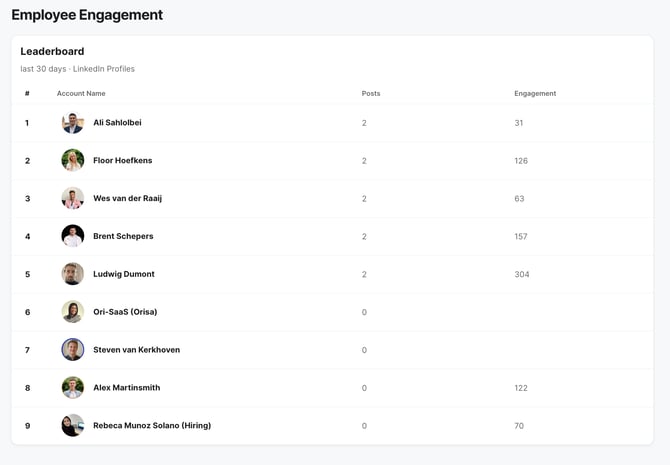The height and width of the screenshot is (465, 670).
Task: Open the Brent Schepers account name
Action: (x=123, y=236)
